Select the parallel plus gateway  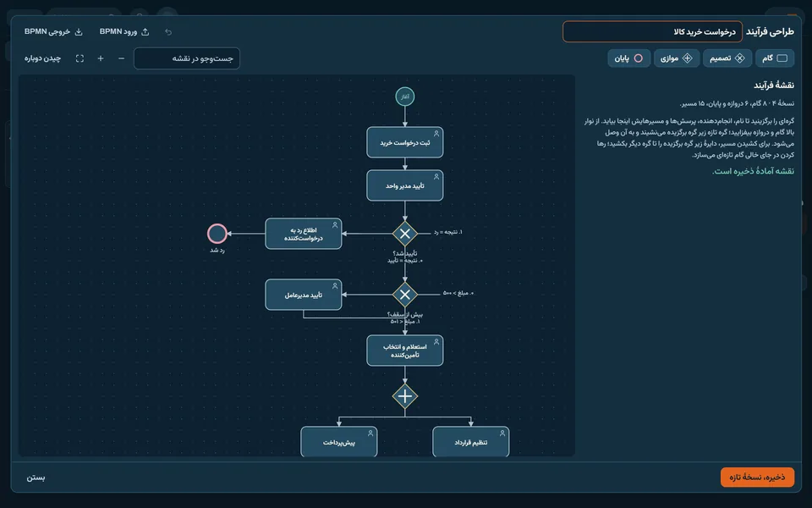coord(405,396)
